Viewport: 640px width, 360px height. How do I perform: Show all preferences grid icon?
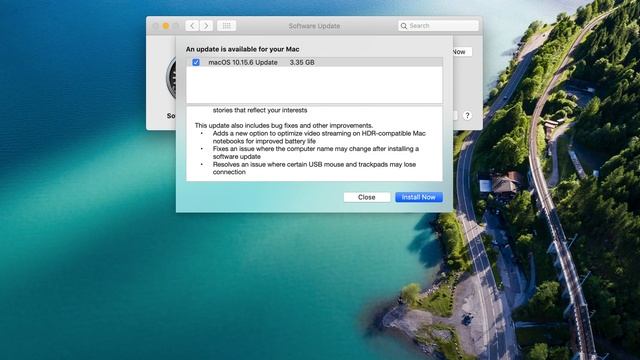pyautogui.click(x=227, y=26)
